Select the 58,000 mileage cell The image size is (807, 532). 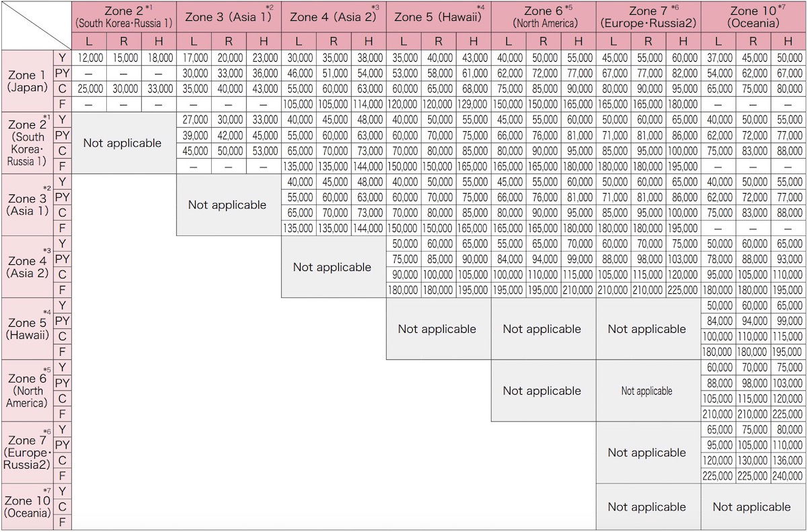(439, 74)
